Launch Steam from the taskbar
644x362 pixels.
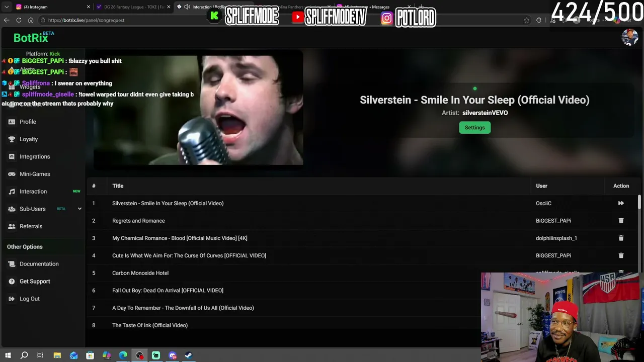[x=189, y=355]
